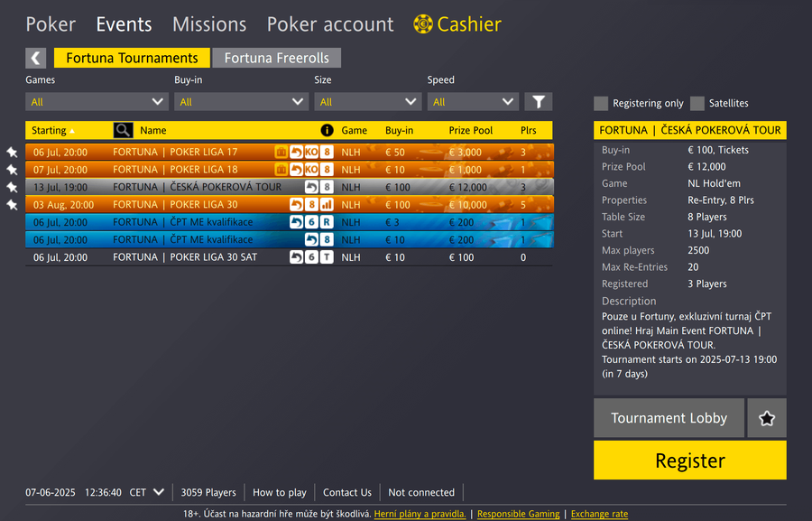
Task: Select the FORTUNA | POKER LIGA 30 SAT tournament name
Action: pos(185,257)
